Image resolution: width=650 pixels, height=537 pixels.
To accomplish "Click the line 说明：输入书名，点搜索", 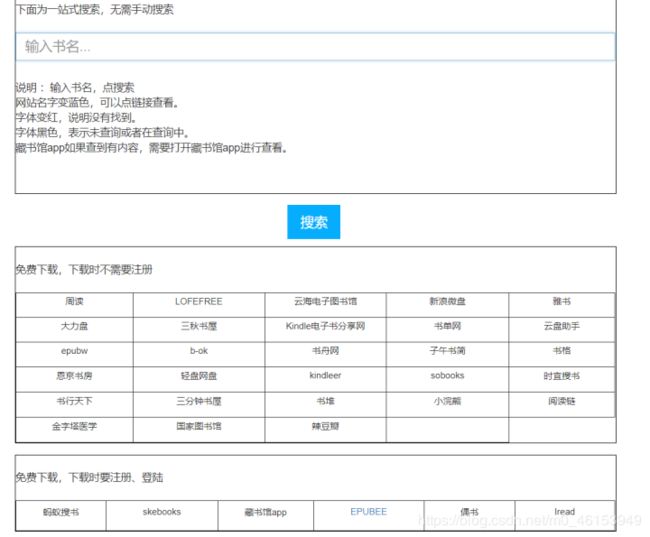I will (75, 88).
